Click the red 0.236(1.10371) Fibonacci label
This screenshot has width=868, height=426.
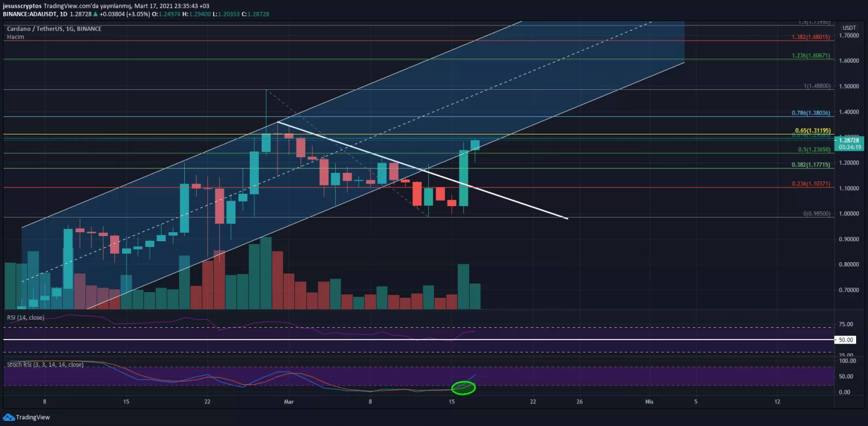click(811, 184)
